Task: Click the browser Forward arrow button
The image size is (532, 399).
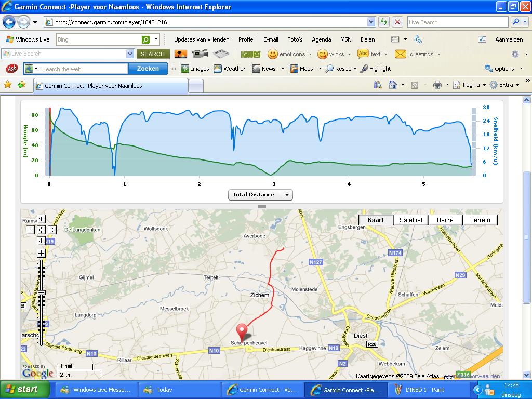Action: [23, 22]
